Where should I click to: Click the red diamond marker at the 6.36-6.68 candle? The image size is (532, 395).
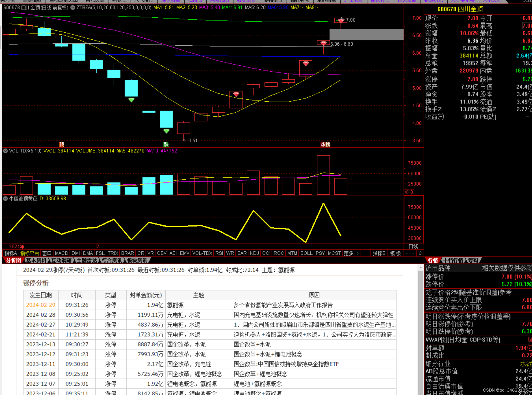(x=324, y=43)
